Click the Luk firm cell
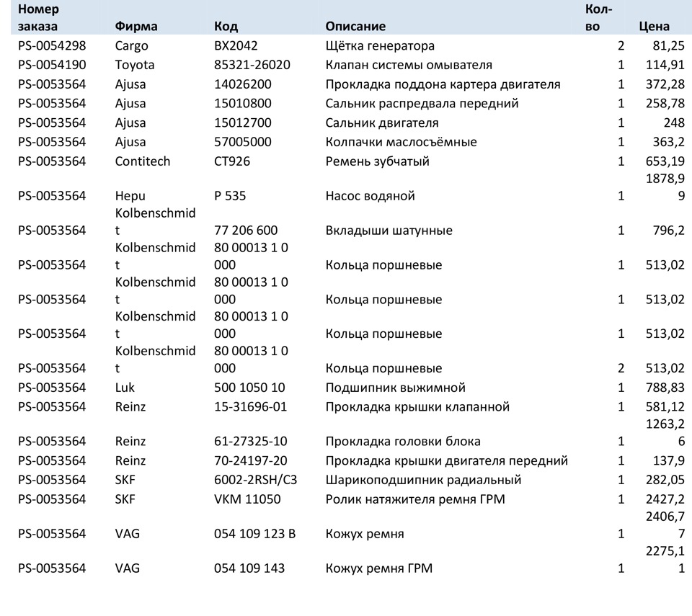Screen dimensions: 692x616 tap(125, 388)
